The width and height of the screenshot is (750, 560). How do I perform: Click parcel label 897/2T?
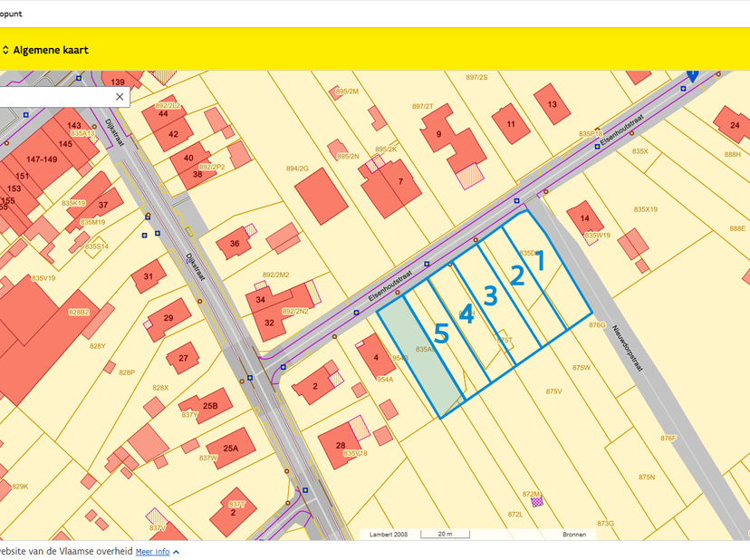point(423,106)
